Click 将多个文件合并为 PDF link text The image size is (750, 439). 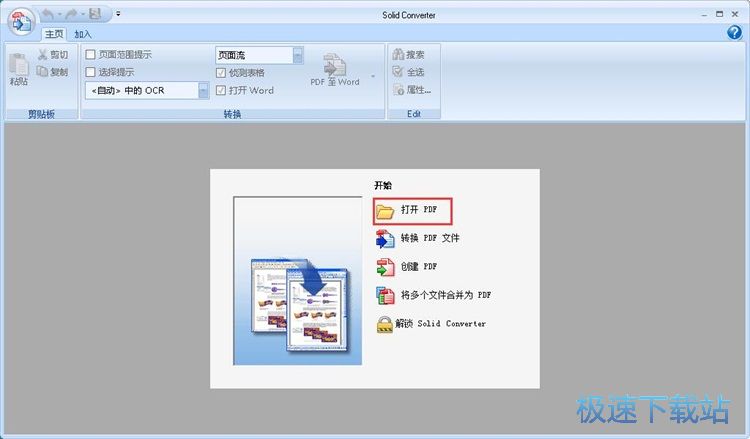coord(445,295)
